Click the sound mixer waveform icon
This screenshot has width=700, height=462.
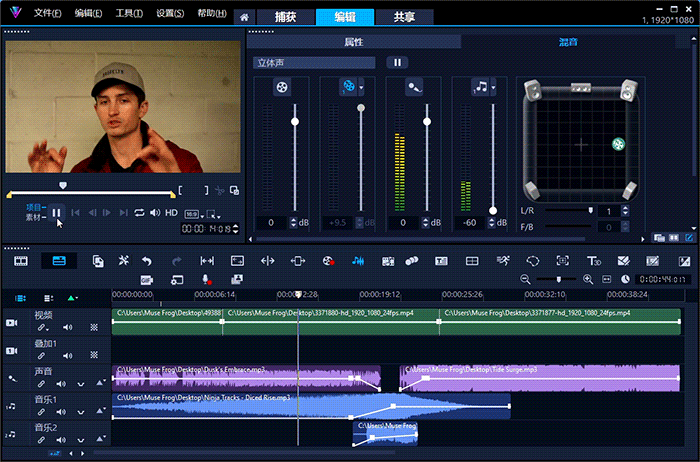pyautogui.click(x=357, y=260)
